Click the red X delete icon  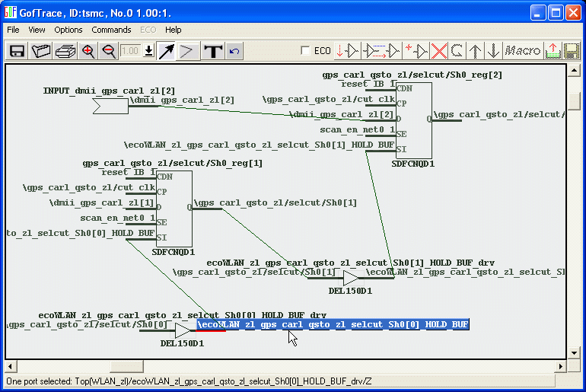(439, 51)
